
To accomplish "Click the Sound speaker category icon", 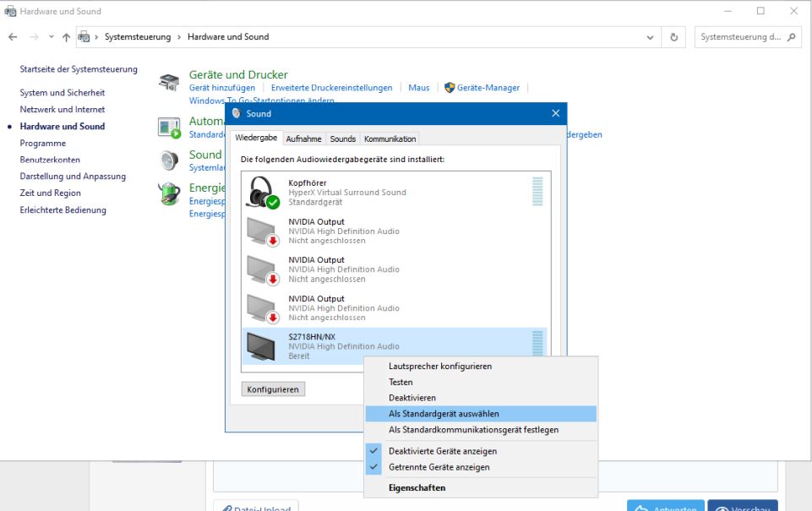I will (x=169, y=161).
